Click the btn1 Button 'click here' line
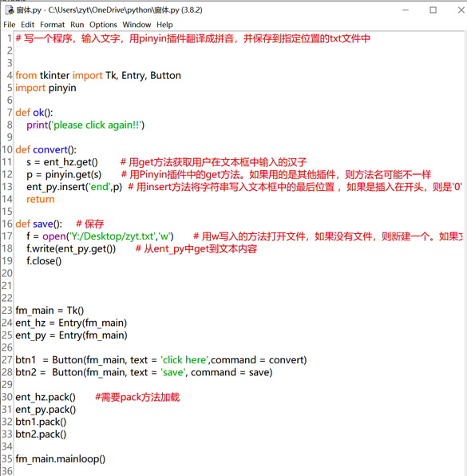This screenshot has width=467, height=476. click(161, 360)
